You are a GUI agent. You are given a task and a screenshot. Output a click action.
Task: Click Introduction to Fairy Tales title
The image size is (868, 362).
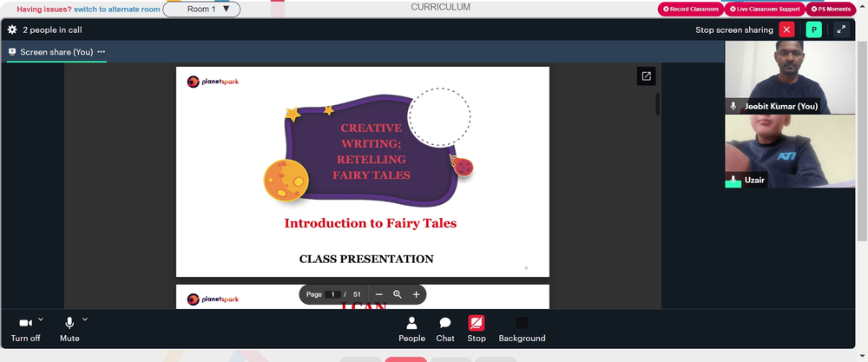[x=371, y=223]
